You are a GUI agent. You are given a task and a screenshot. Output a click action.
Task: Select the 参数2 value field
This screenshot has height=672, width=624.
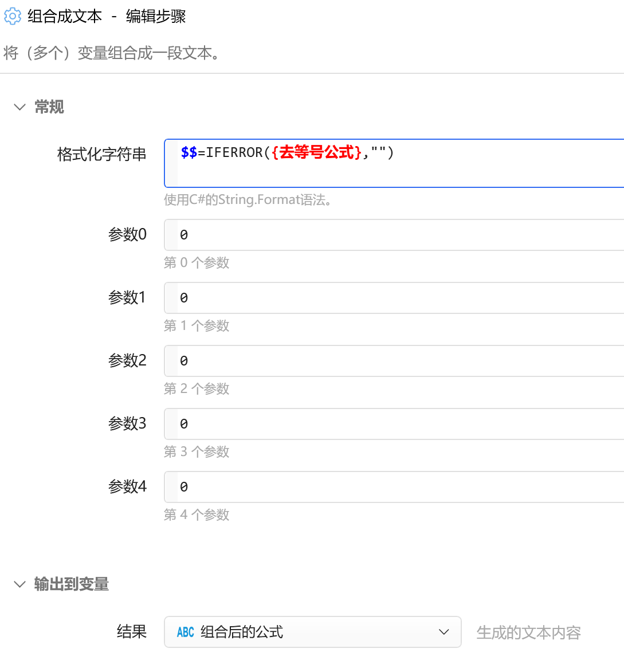pyautogui.click(x=395, y=361)
